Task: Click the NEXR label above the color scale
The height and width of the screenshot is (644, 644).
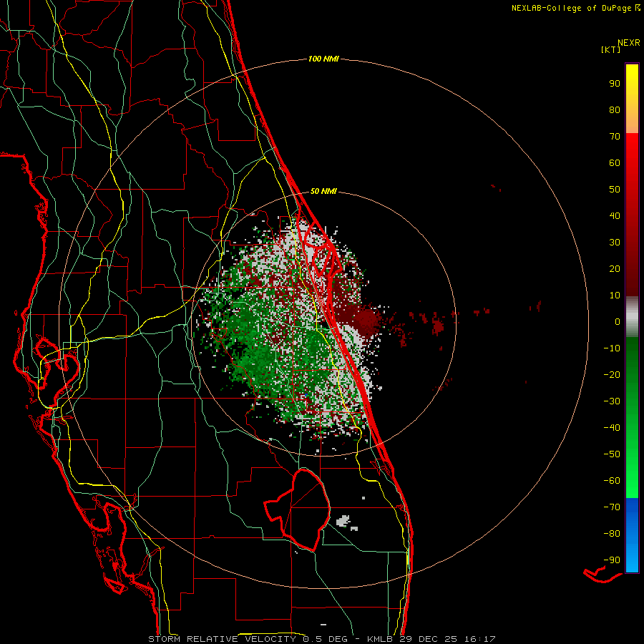Action: click(629, 42)
